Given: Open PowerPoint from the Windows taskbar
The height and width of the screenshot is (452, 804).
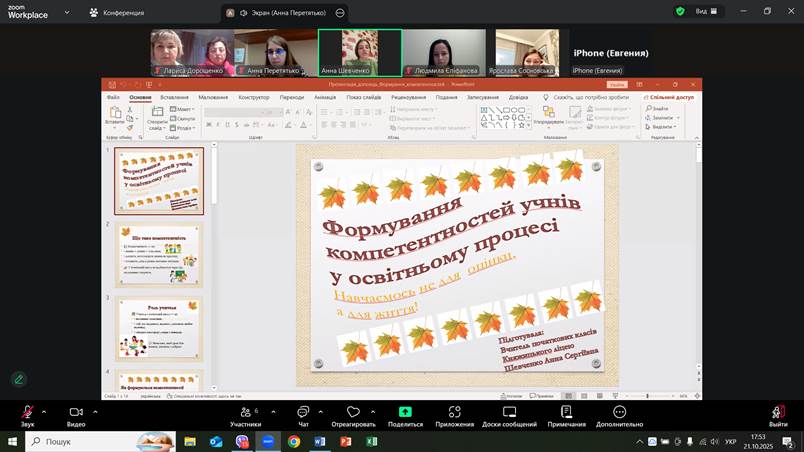Looking at the screenshot, I should point(346,441).
